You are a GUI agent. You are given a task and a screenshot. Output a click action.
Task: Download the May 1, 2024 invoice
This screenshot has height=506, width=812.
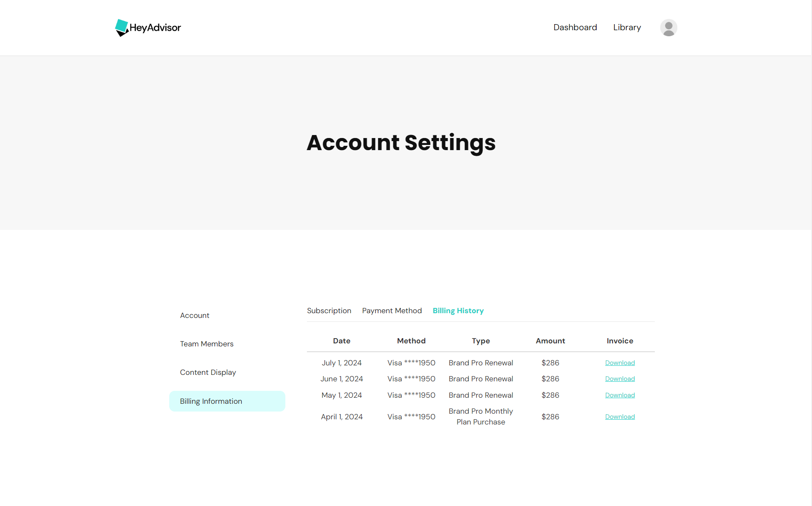point(620,395)
